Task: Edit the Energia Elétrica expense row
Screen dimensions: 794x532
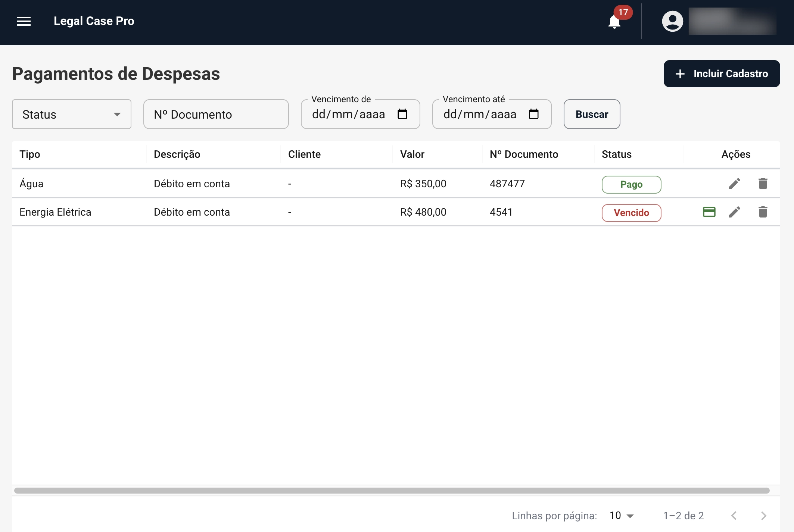Action: tap(735, 212)
